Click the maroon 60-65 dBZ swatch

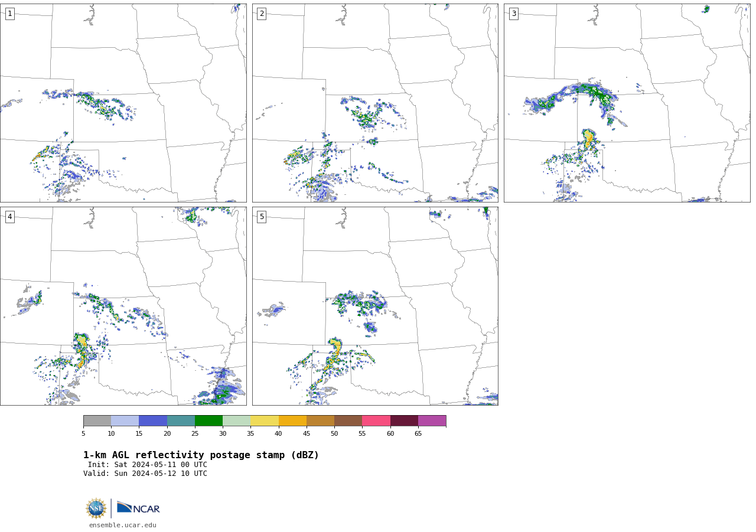pyautogui.click(x=404, y=421)
